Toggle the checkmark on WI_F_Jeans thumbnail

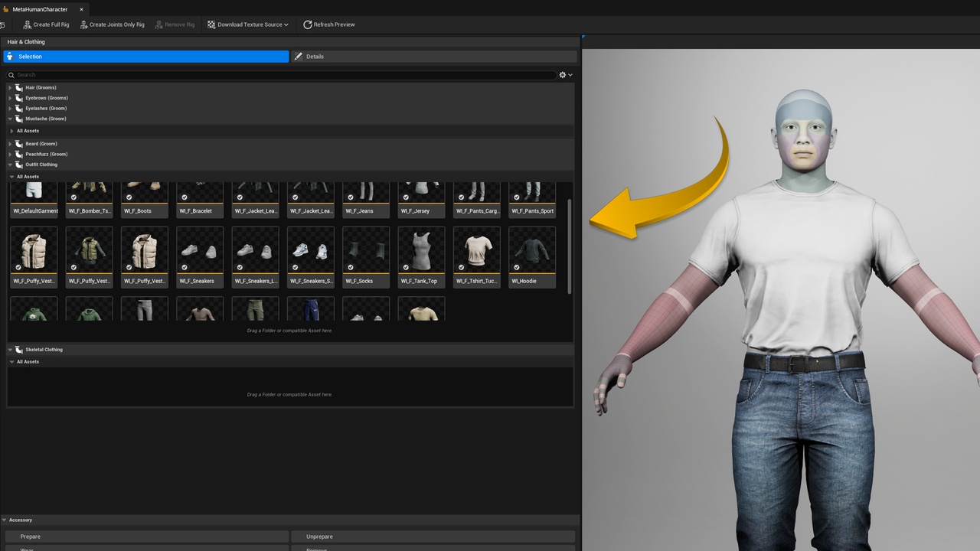click(x=351, y=197)
